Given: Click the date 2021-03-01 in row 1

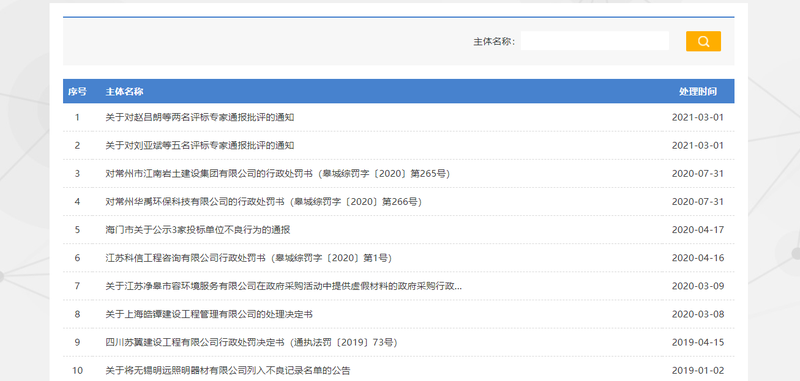Looking at the screenshot, I should point(698,117).
